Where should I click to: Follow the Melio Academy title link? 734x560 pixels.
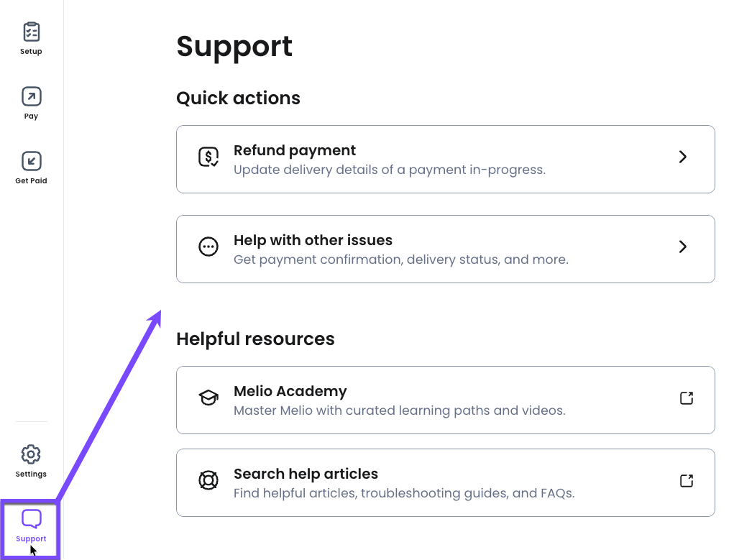pos(290,391)
